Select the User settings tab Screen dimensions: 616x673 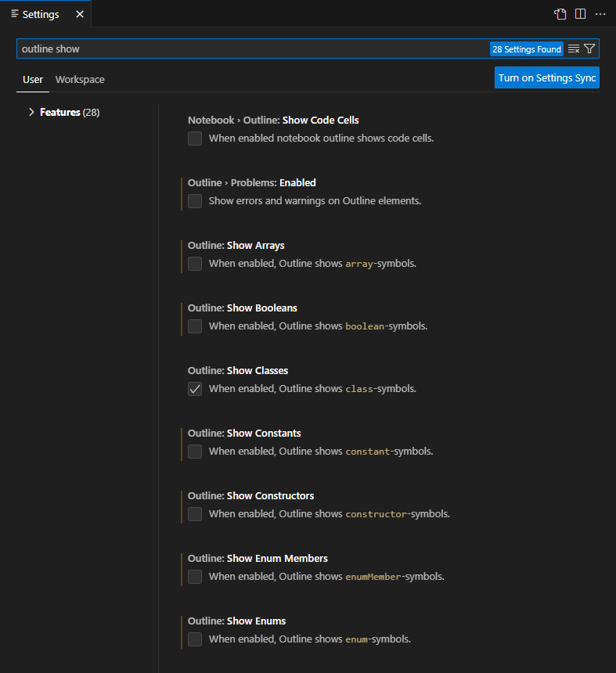(33, 79)
